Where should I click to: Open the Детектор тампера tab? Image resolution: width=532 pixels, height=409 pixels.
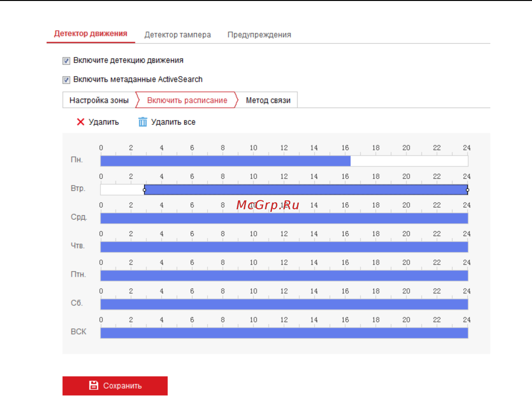[177, 35]
